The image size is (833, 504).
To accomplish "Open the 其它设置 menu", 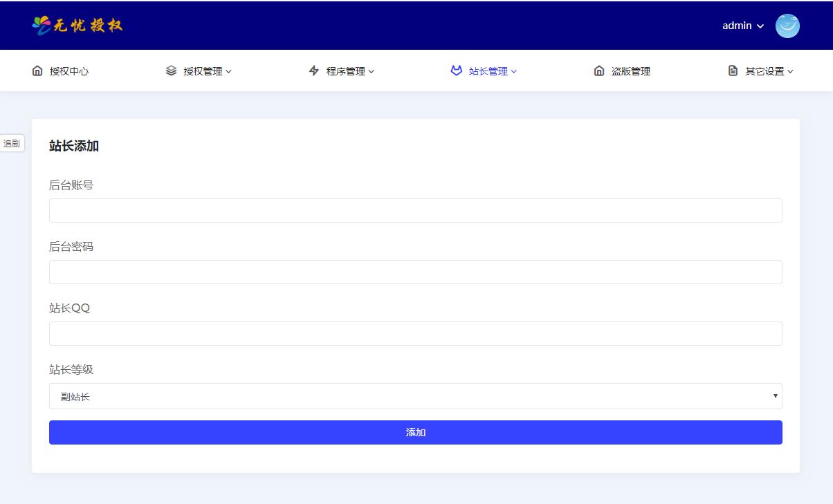I will point(765,71).
